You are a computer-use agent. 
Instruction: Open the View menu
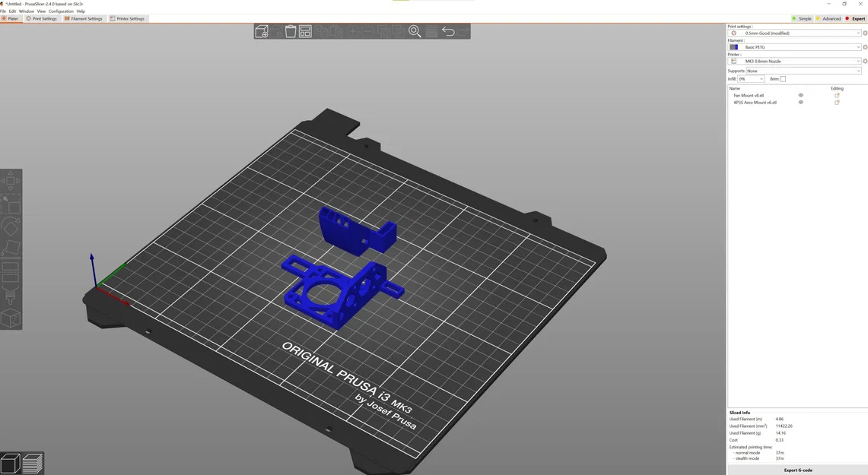41,11
